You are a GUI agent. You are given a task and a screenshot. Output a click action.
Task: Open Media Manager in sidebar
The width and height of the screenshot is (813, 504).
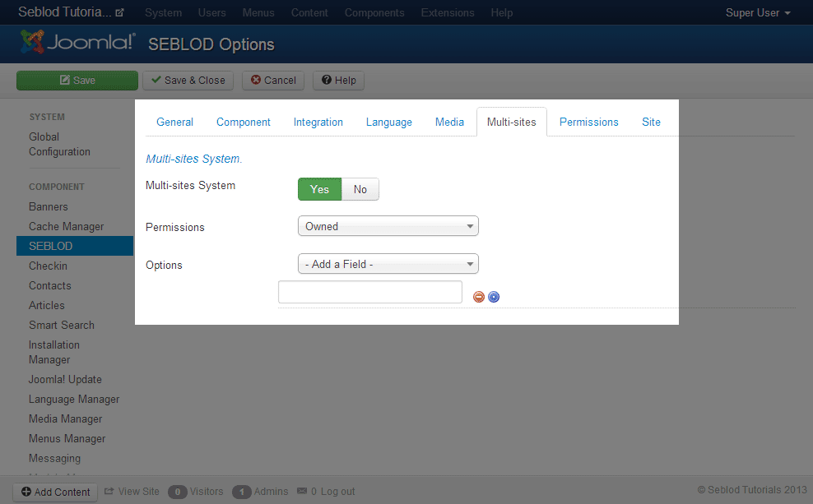[65, 418]
